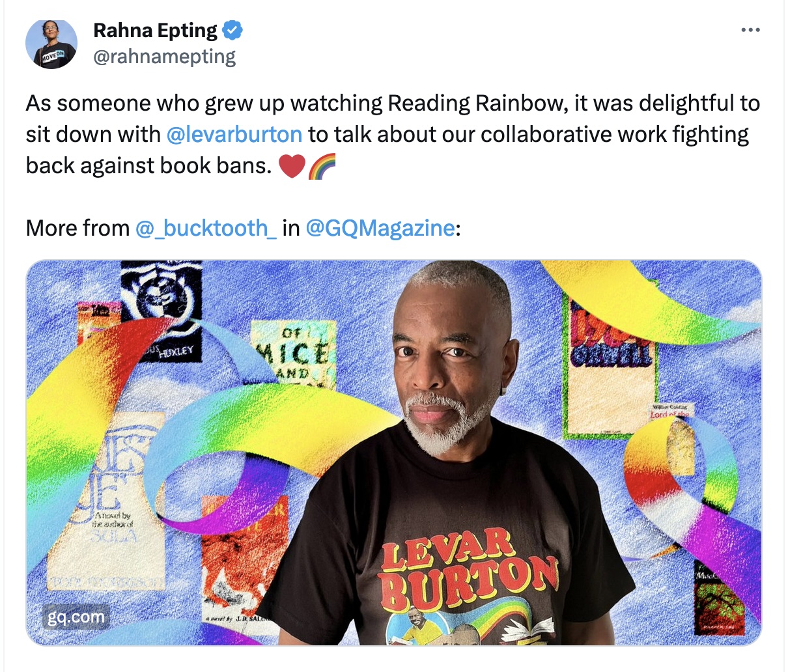Click the Rahna Epting display name
The image size is (788, 672).
click(156, 30)
